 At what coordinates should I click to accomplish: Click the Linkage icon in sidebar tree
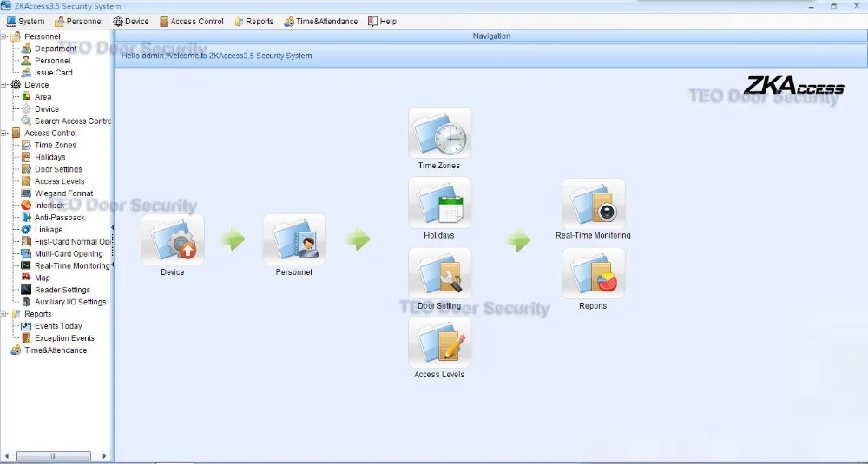coord(26,230)
